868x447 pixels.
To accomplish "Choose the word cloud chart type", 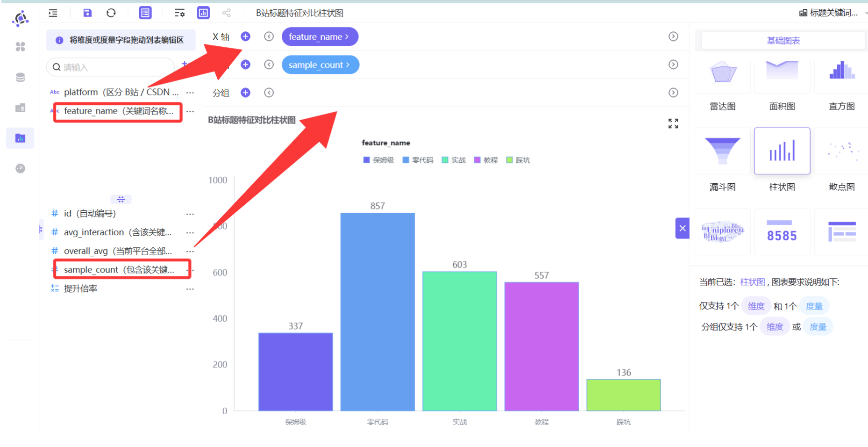I will (x=723, y=232).
